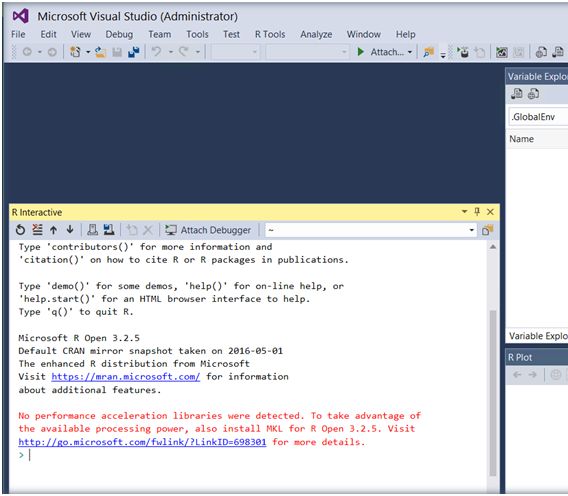568x496 pixels.
Task: Open the Undo history dropdown arrow
Action: (x=171, y=53)
